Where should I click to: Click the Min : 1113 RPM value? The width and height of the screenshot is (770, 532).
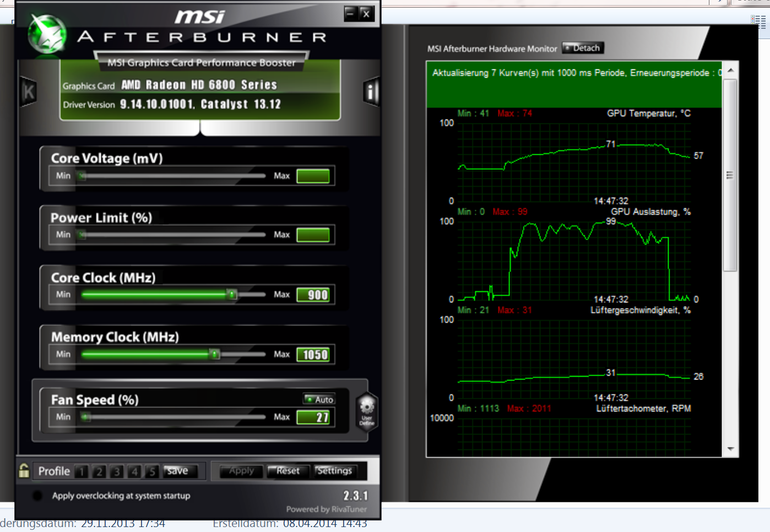pyautogui.click(x=478, y=409)
